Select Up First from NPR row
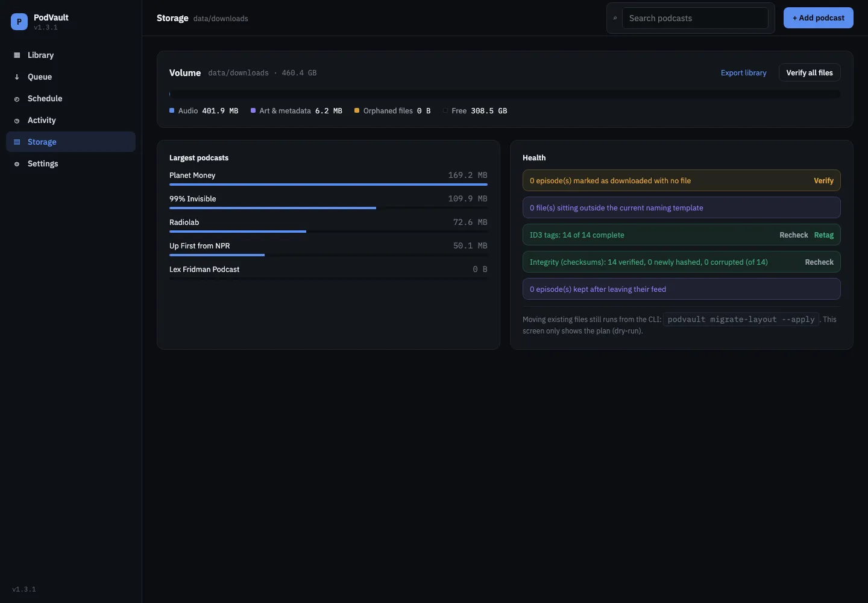 (328, 249)
